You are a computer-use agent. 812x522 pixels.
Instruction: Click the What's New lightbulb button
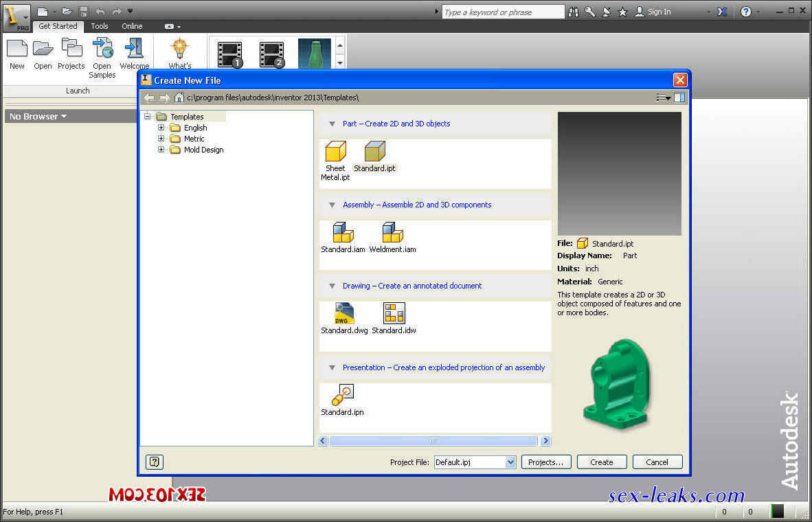pos(180,54)
